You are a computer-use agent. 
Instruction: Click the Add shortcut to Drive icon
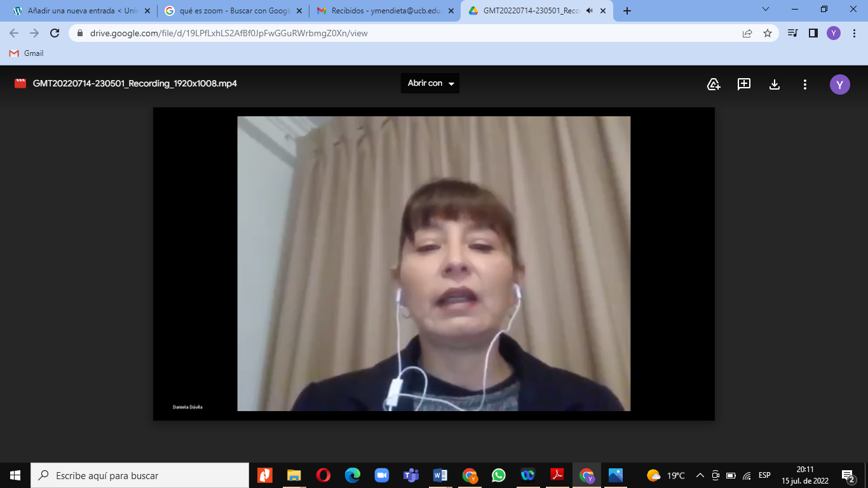point(714,84)
